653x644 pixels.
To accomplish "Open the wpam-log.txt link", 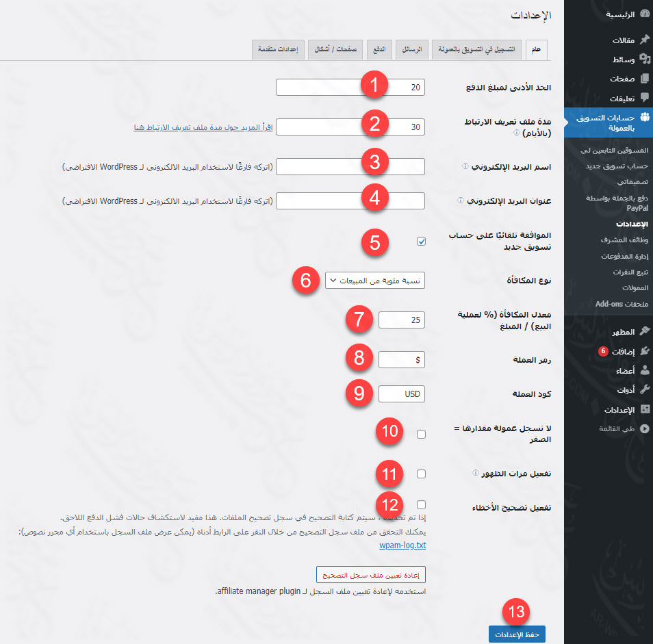I will [402, 545].
